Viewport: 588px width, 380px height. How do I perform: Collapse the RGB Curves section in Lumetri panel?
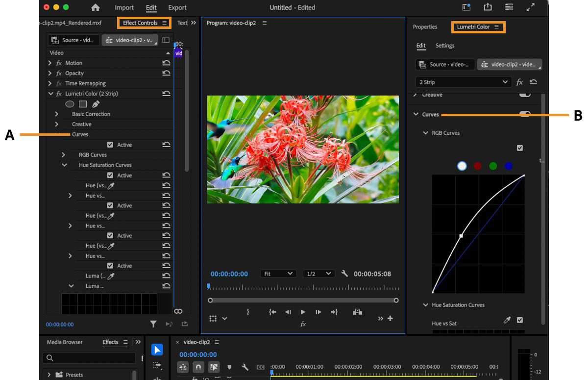(x=425, y=133)
